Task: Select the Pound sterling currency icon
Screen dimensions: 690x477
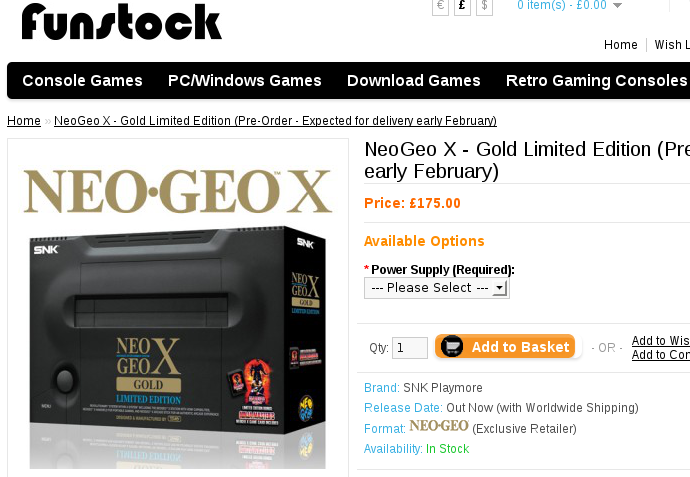Action: pyautogui.click(x=462, y=6)
